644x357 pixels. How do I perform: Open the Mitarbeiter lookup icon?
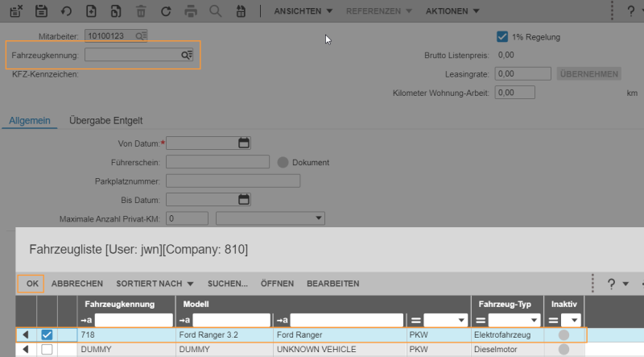[x=141, y=36]
